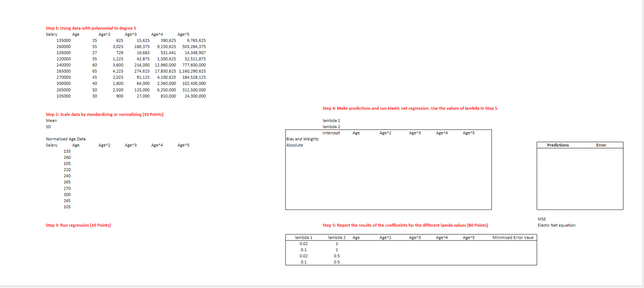Select the Age cell showing 65
Image resolution: width=644 pixels, height=288 pixels.
coord(95,71)
